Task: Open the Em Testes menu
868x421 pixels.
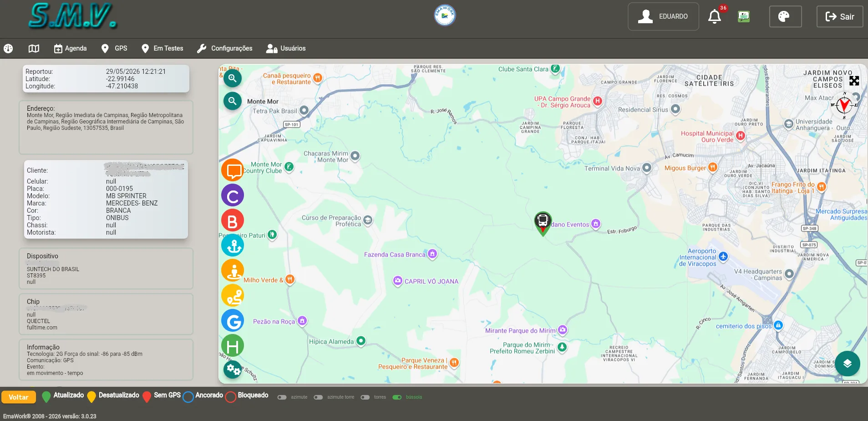Action: (162, 48)
